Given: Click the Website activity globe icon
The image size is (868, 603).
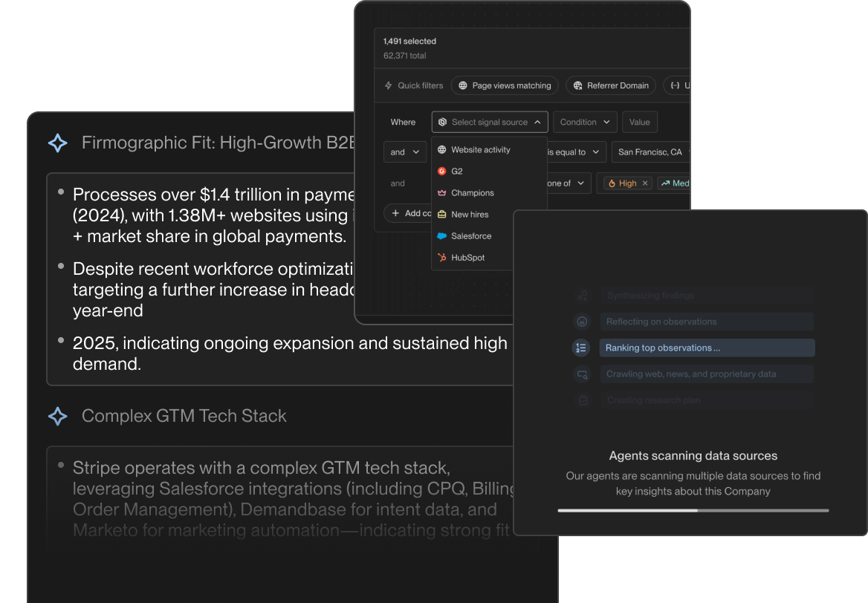Looking at the screenshot, I should click(x=441, y=149).
